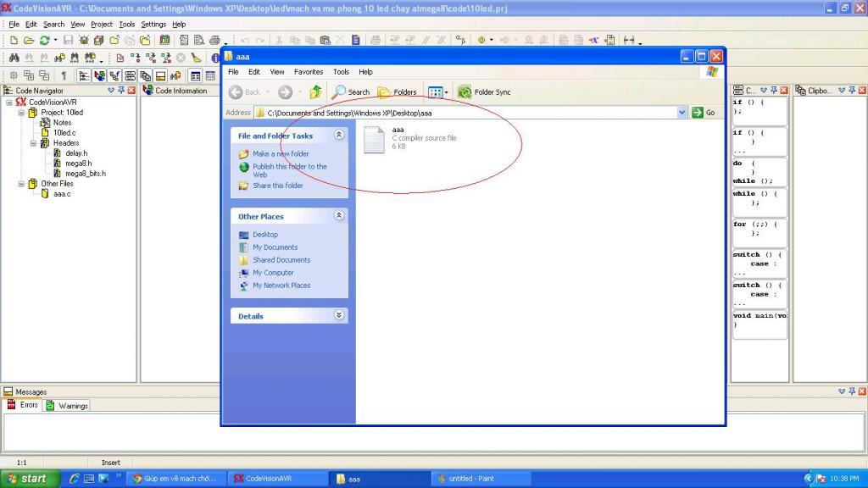Click the Search button in Explorer toolbar
Viewport: 868px width, 488px height.
click(x=350, y=91)
